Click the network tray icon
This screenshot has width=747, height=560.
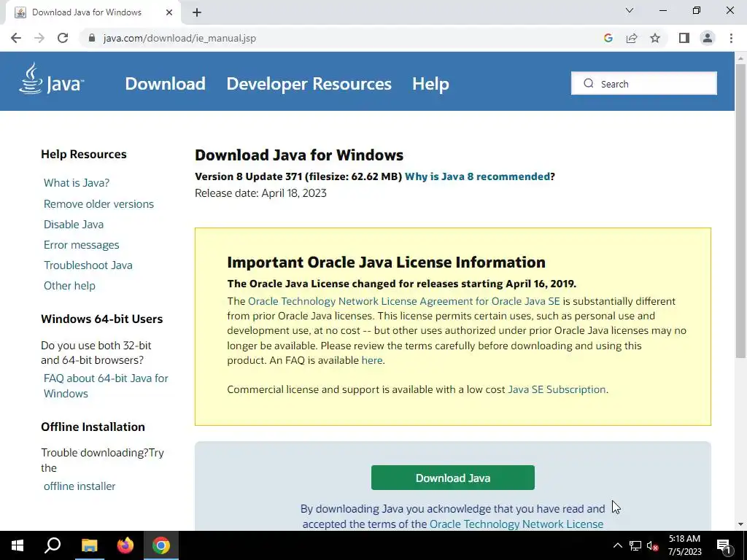pyautogui.click(x=635, y=545)
